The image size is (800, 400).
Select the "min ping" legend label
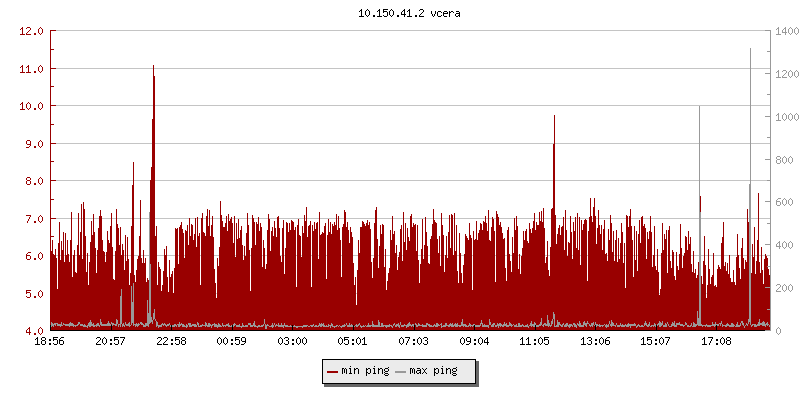point(365,371)
